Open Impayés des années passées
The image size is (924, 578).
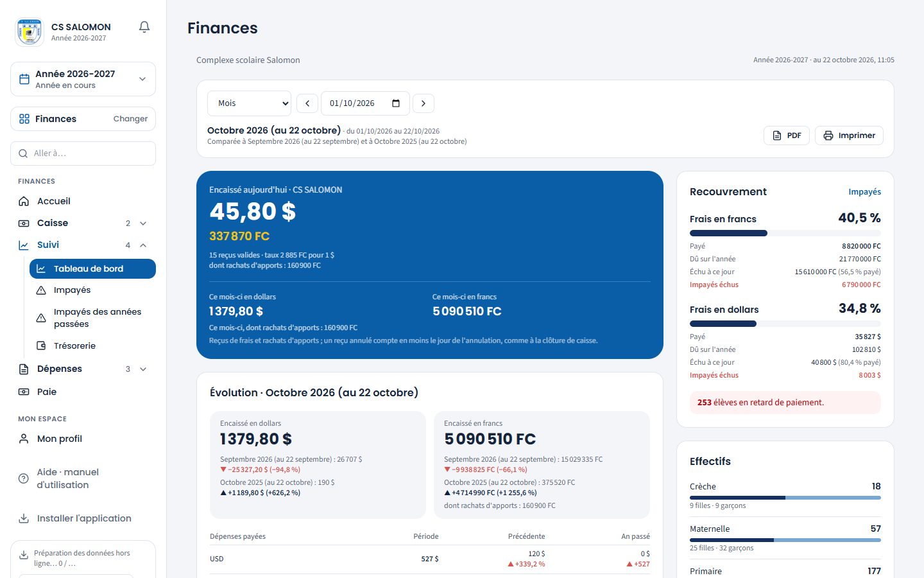pyautogui.click(x=92, y=318)
